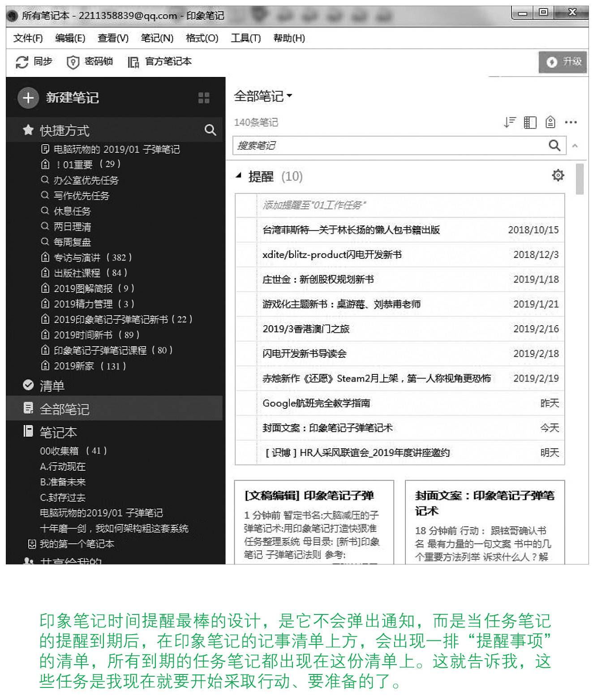
Task: Collapse the search bar with the chevron
Action: 575,146
